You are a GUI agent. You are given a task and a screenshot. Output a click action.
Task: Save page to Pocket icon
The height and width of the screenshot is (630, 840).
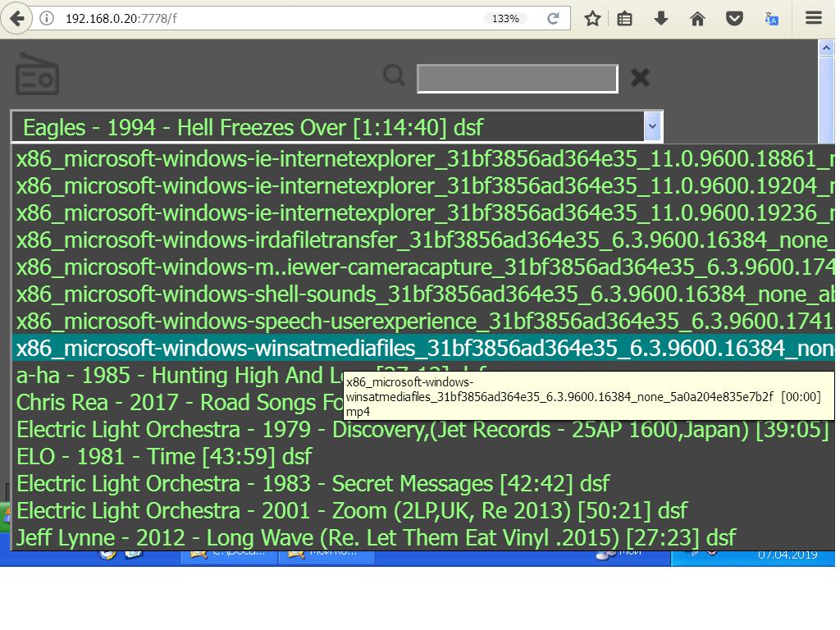pos(734,19)
